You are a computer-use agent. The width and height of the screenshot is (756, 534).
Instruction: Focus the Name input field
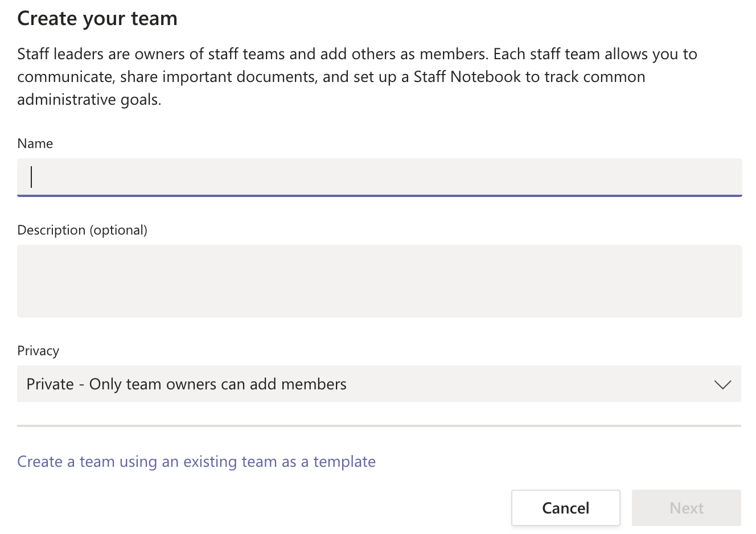pos(380,177)
